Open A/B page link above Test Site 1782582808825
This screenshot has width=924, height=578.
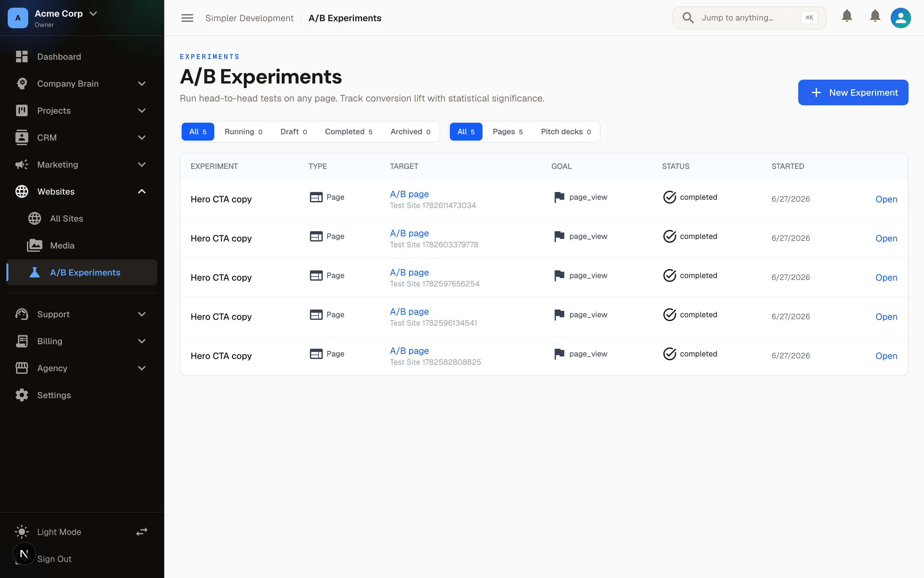point(409,351)
